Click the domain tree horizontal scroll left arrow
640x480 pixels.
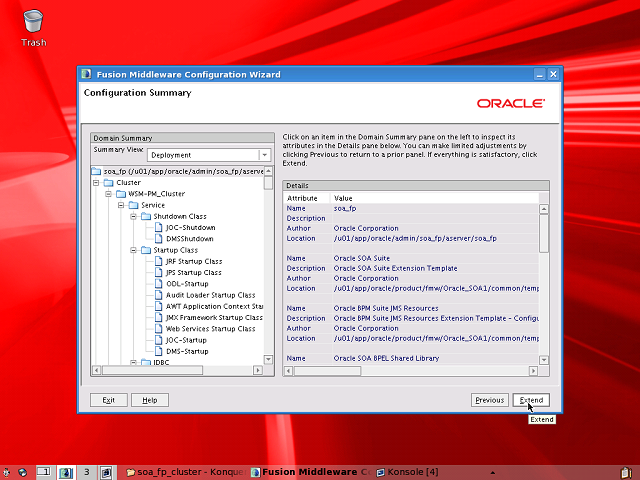(96, 370)
